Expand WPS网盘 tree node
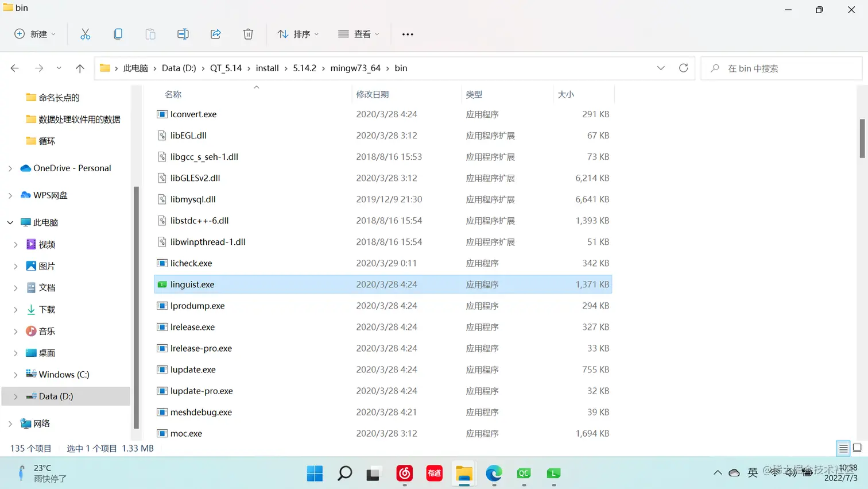Screen dimensions: 868x489 (10, 195)
